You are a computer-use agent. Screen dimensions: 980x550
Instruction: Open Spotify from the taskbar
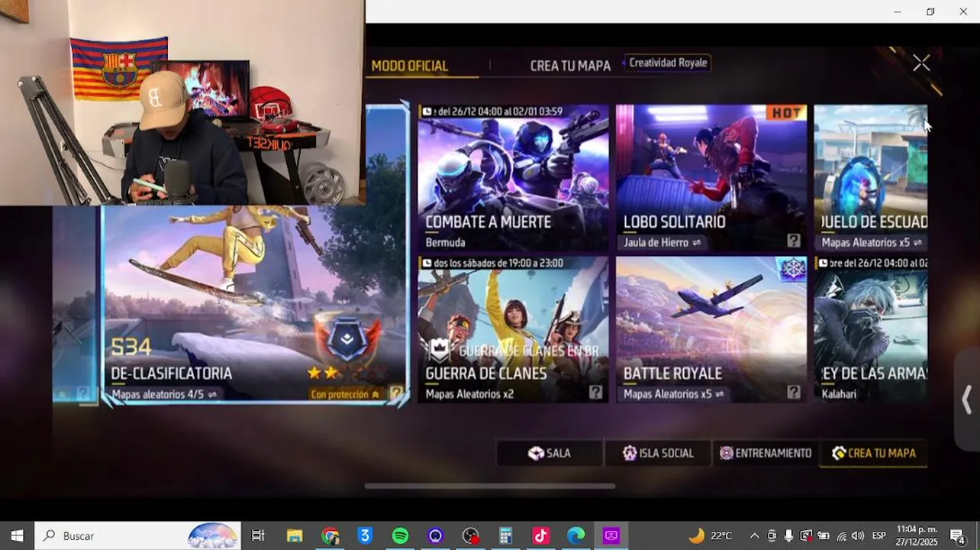(x=400, y=535)
